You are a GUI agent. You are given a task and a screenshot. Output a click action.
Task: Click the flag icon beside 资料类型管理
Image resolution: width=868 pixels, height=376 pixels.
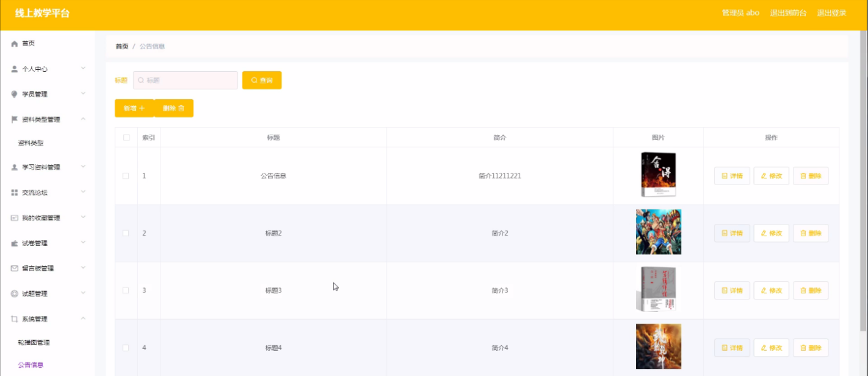pos(14,119)
